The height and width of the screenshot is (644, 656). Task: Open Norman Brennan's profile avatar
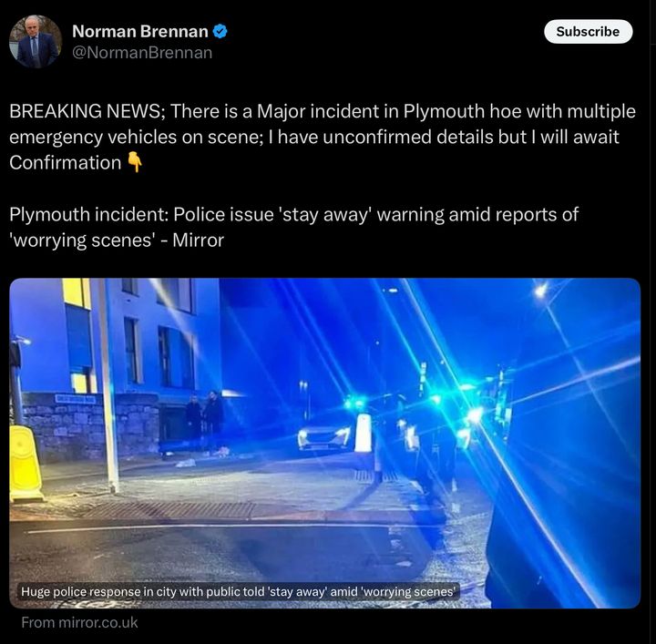[x=36, y=41]
